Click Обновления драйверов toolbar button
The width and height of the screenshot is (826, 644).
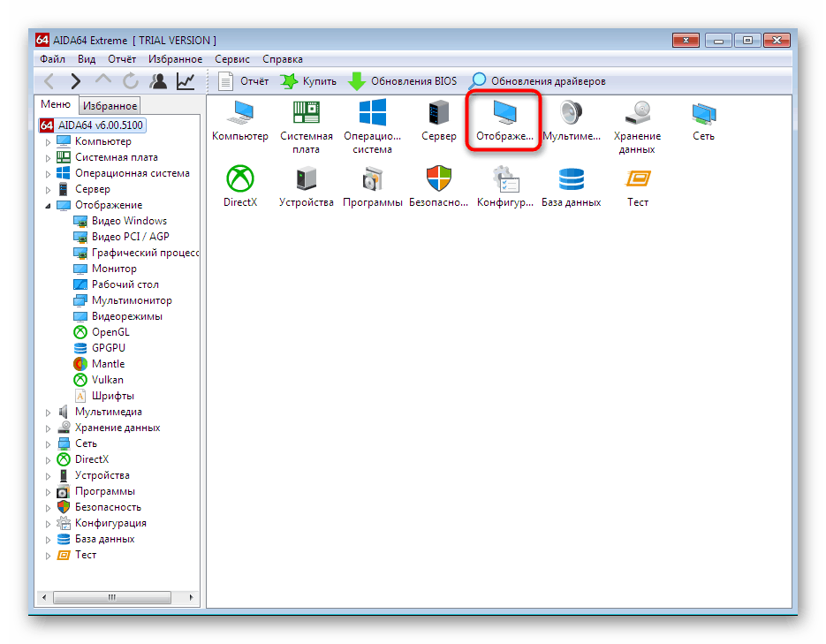point(537,81)
